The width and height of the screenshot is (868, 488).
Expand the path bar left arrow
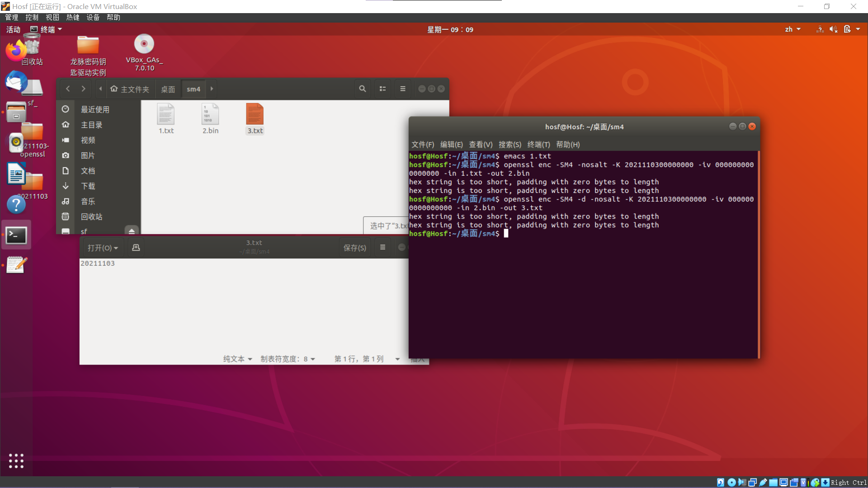(x=100, y=89)
